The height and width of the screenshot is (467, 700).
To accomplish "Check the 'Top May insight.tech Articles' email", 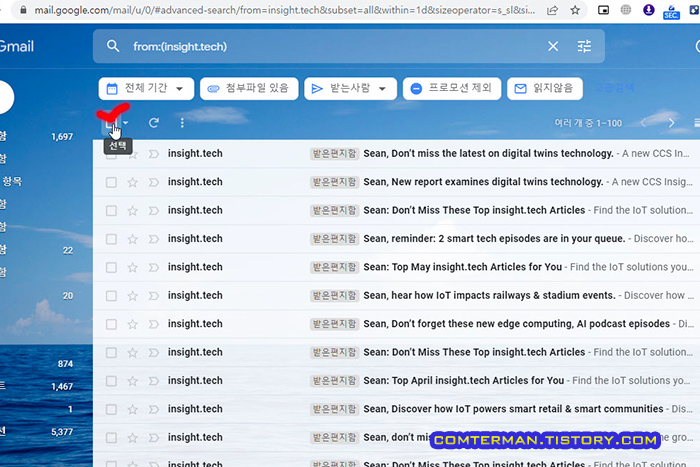I will coord(111,267).
